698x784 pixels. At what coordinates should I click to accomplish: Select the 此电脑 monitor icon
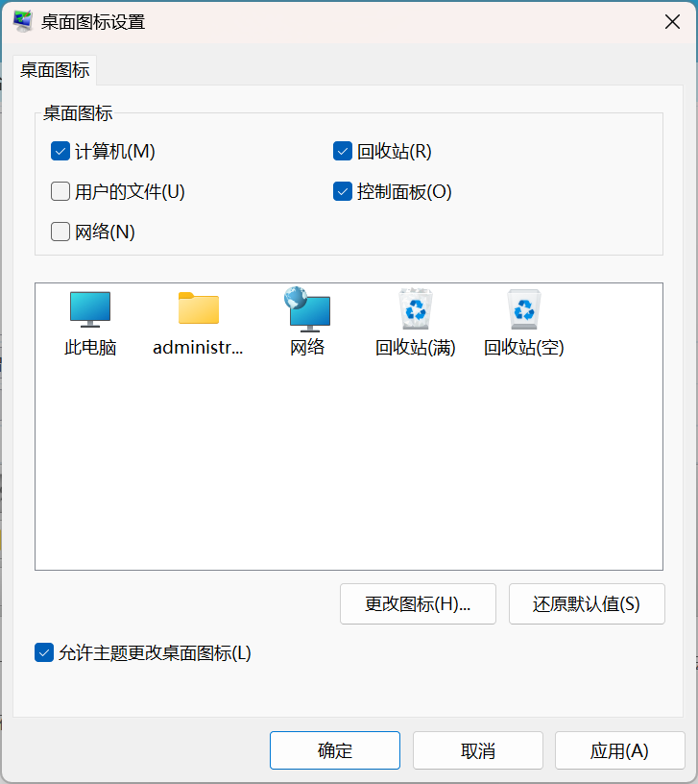90,309
